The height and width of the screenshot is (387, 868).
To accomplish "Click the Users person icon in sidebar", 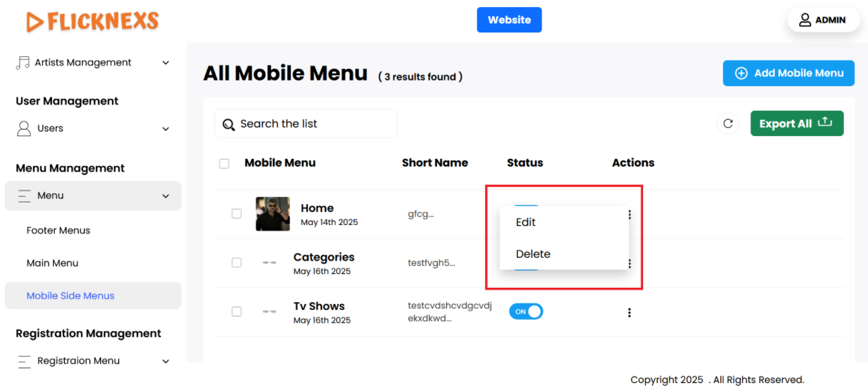I will pyautogui.click(x=24, y=128).
